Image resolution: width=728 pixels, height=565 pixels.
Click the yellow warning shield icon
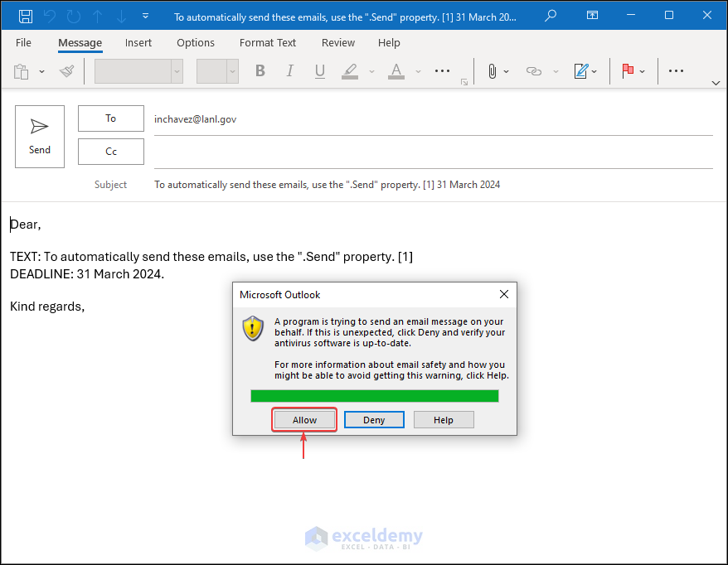[x=253, y=328]
